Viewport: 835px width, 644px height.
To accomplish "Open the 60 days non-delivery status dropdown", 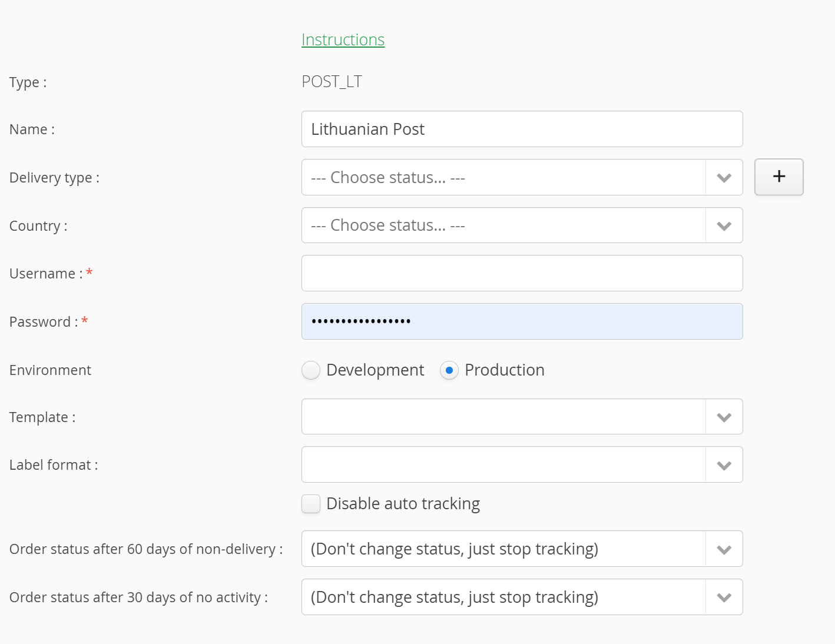I will click(x=503, y=549).
